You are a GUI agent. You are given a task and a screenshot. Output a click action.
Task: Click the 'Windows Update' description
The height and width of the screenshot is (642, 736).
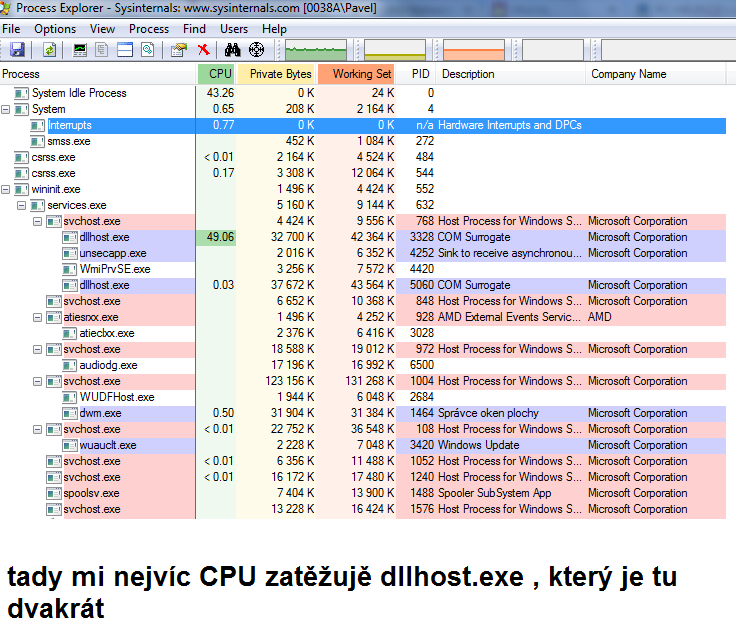478,445
